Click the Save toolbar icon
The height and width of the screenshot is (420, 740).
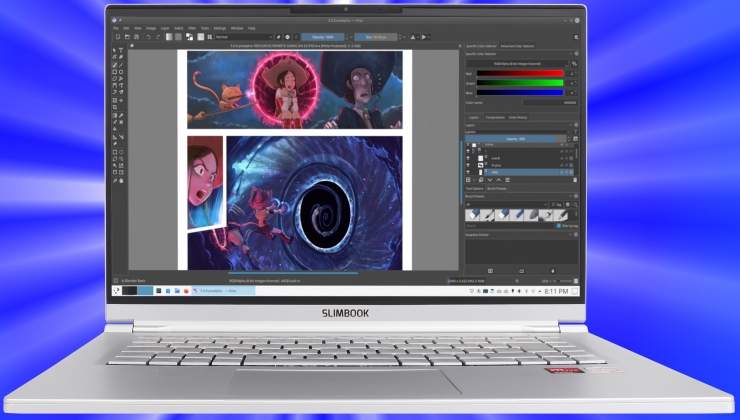(x=136, y=37)
